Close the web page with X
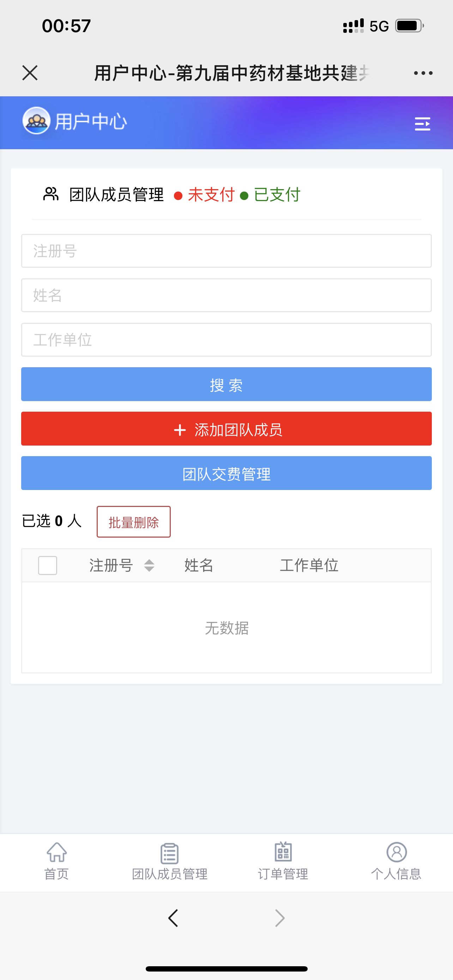 30,73
